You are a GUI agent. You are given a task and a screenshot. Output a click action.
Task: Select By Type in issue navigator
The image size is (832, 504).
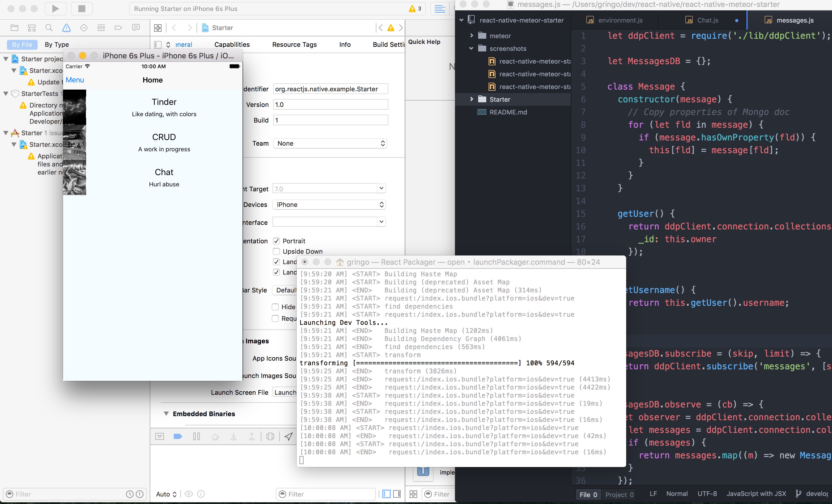[x=57, y=45]
